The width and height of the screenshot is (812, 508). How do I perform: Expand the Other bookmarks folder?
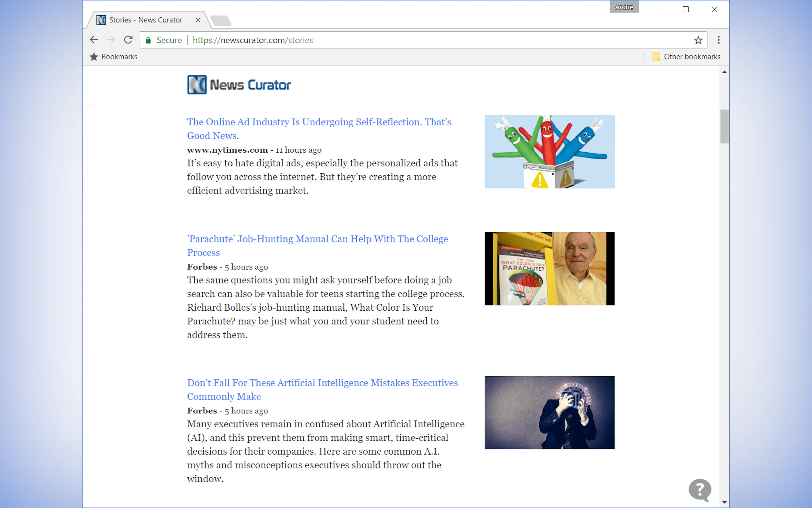686,57
